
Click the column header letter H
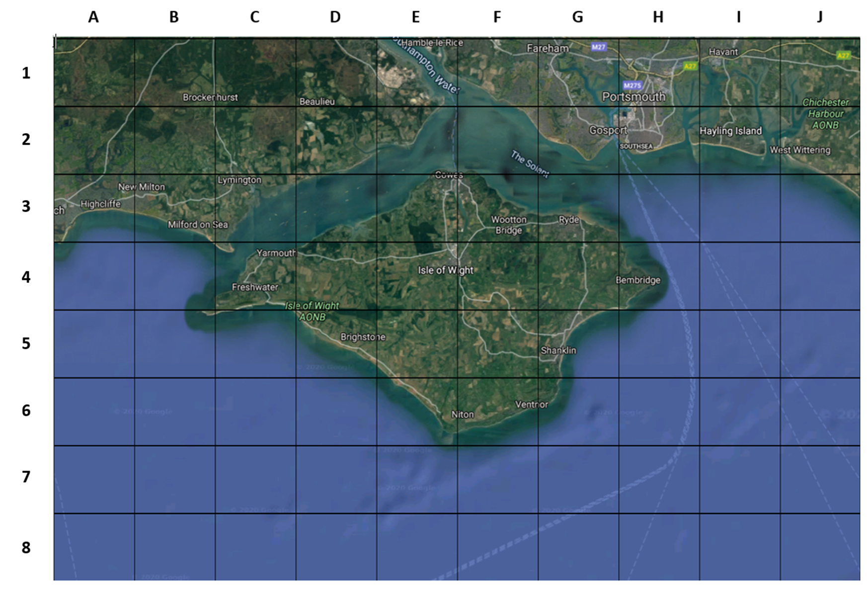pos(658,17)
